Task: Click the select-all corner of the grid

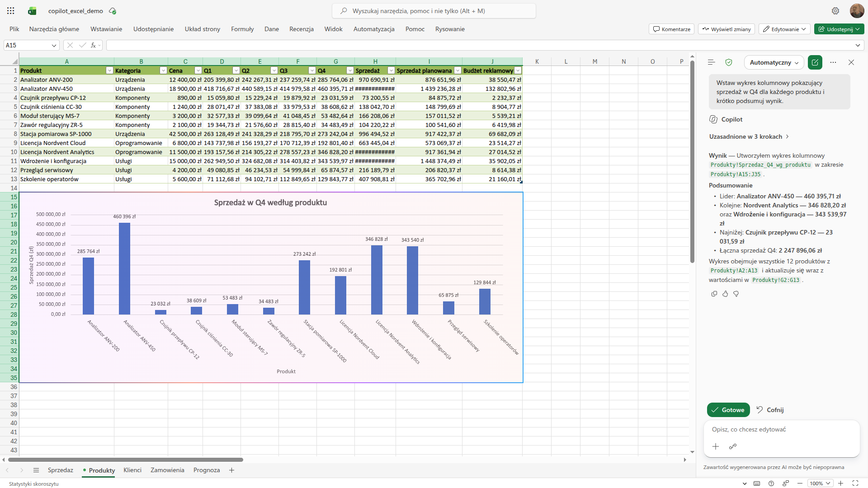Action: tap(14, 61)
